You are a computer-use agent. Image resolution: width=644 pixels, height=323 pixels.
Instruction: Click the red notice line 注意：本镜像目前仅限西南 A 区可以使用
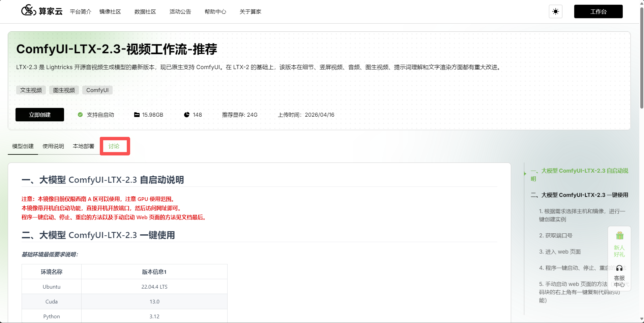98,199
